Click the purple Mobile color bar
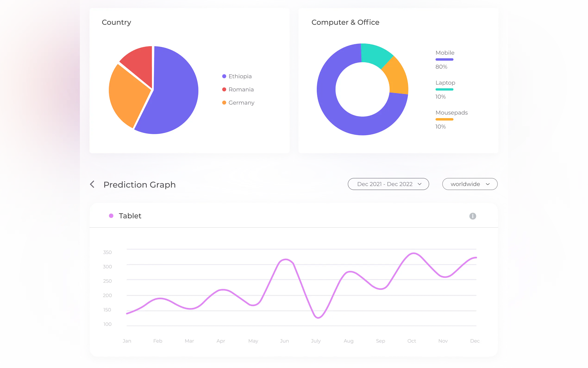Image resolution: width=588 pixels, height=368 pixels. pos(444,60)
